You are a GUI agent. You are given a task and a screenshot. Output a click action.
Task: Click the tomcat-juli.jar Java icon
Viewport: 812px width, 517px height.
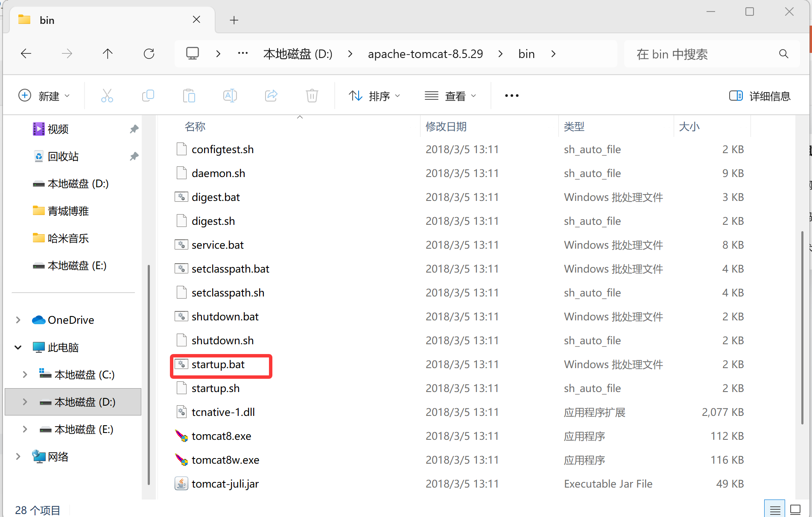(x=181, y=484)
